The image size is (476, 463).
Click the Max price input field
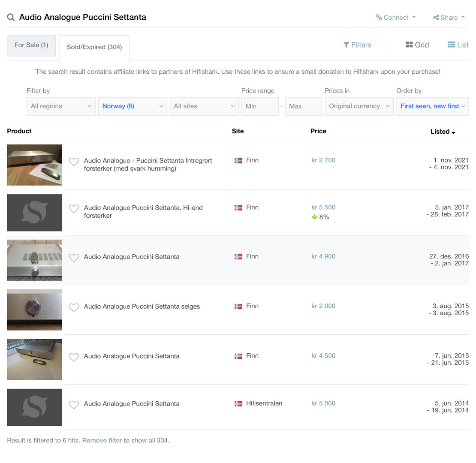tap(303, 106)
